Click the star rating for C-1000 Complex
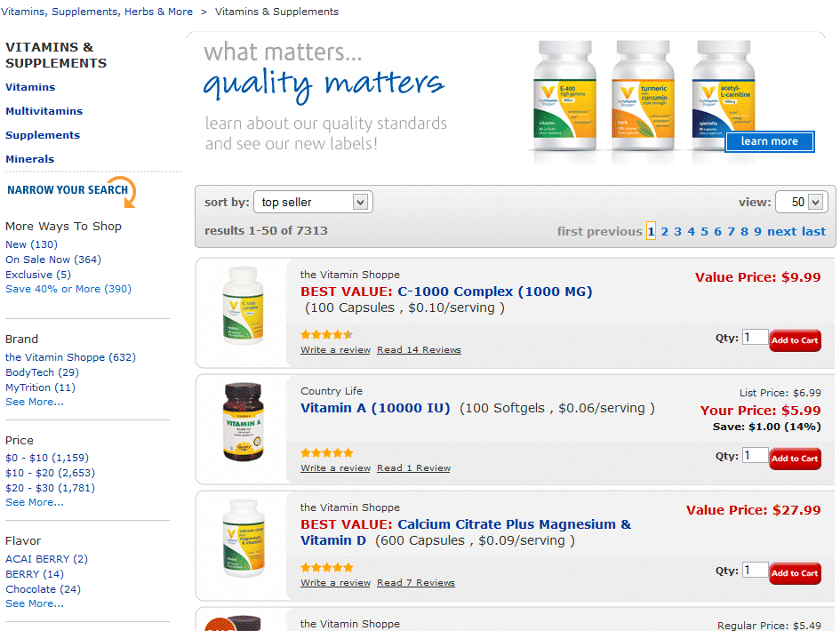 pyautogui.click(x=326, y=335)
